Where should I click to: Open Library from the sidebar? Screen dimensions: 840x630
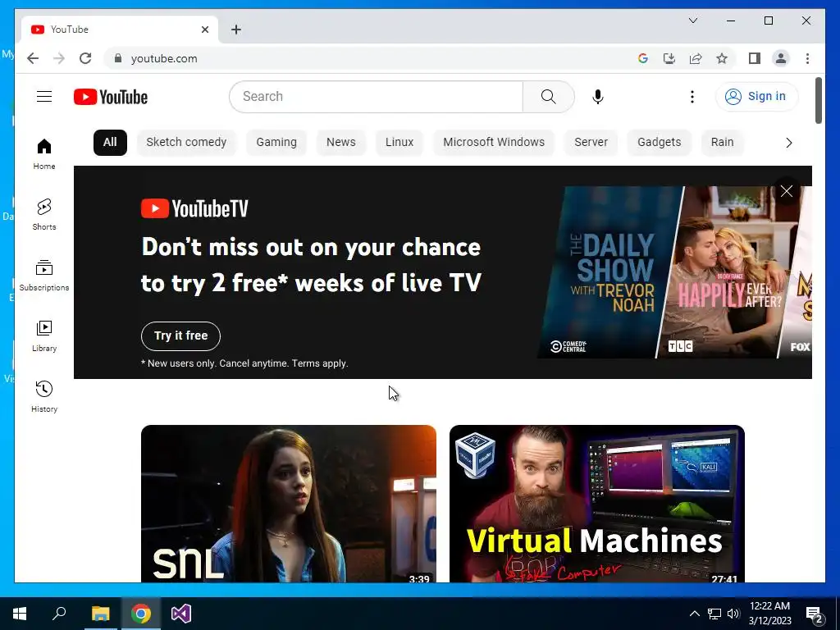coord(44,336)
